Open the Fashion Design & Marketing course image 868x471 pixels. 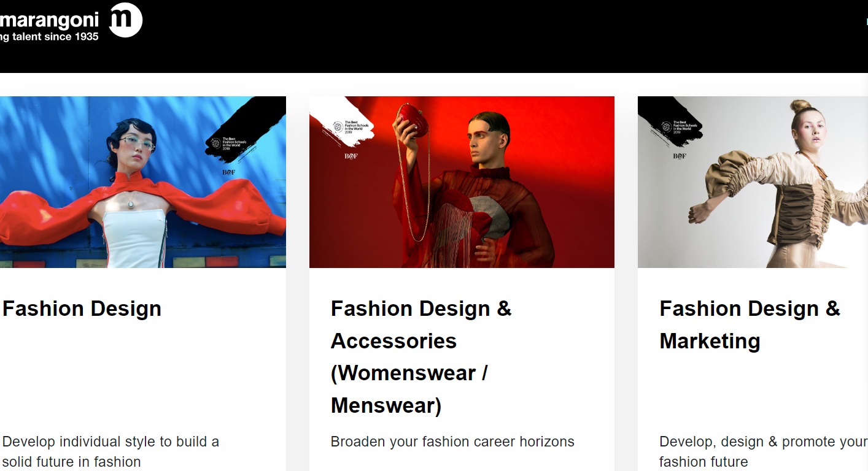pyautogui.click(x=753, y=182)
